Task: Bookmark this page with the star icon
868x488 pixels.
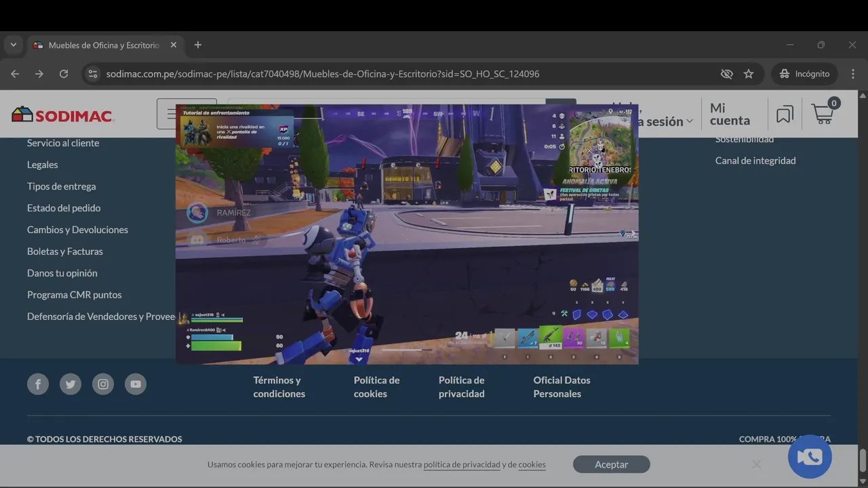Action: [749, 74]
